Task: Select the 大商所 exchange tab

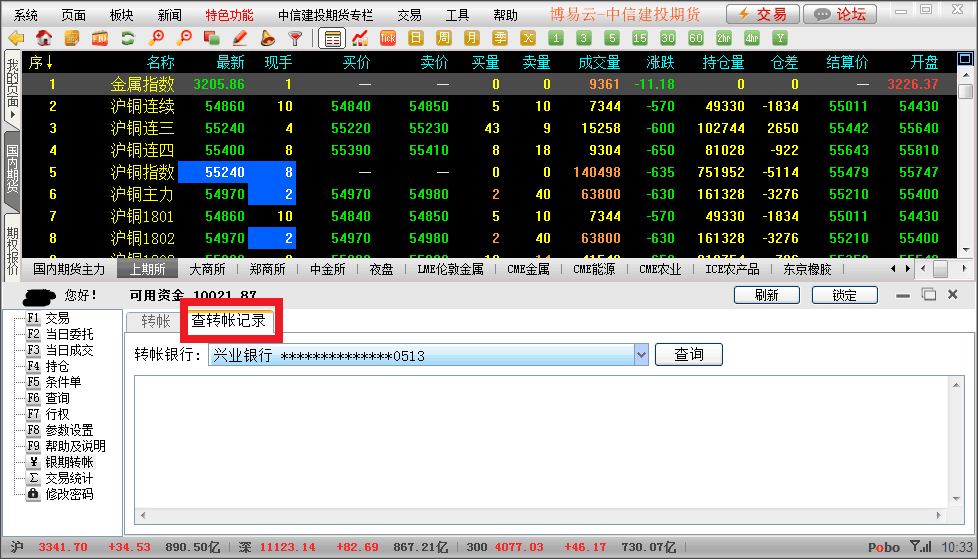Action: click(x=209, y=269)
